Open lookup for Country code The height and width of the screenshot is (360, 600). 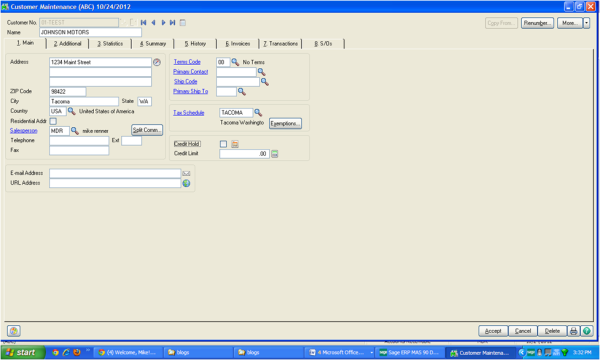click(72, 111)
